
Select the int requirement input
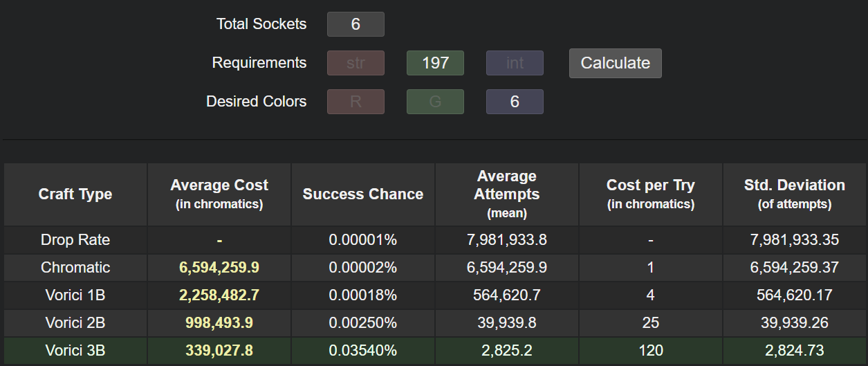515,63
